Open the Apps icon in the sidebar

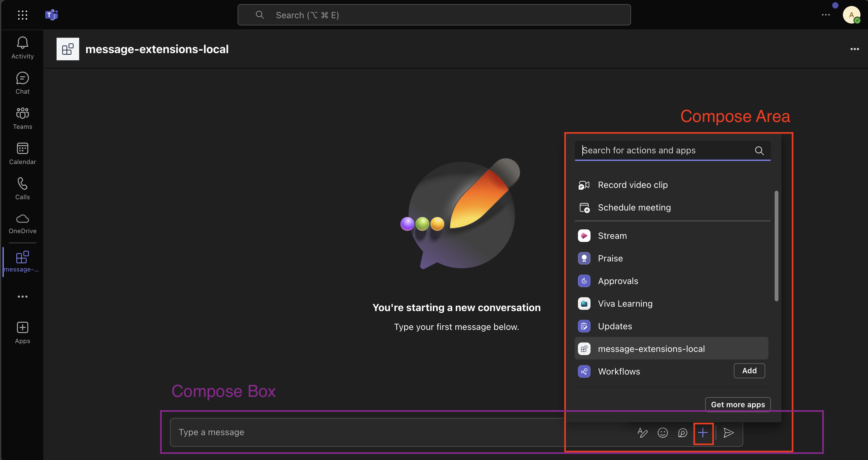point(22,332)
